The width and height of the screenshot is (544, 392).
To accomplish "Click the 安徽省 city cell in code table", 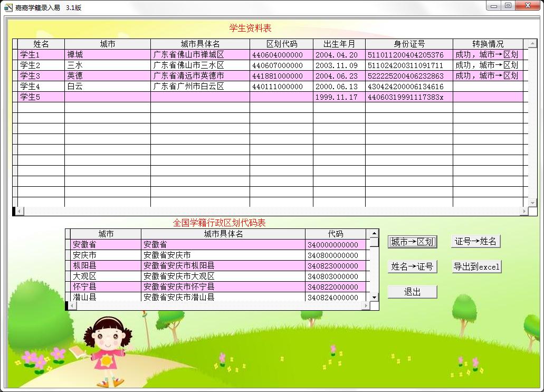I will point(106,245).
